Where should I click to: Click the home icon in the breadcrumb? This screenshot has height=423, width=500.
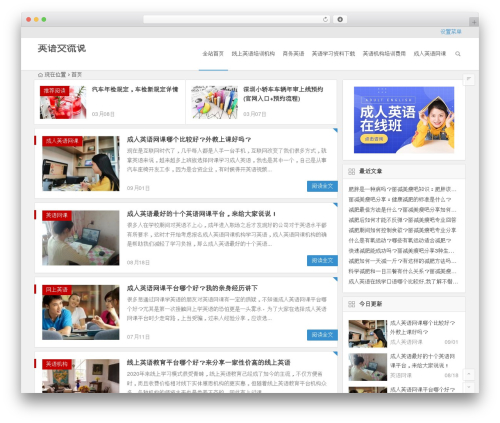[40, 75]
